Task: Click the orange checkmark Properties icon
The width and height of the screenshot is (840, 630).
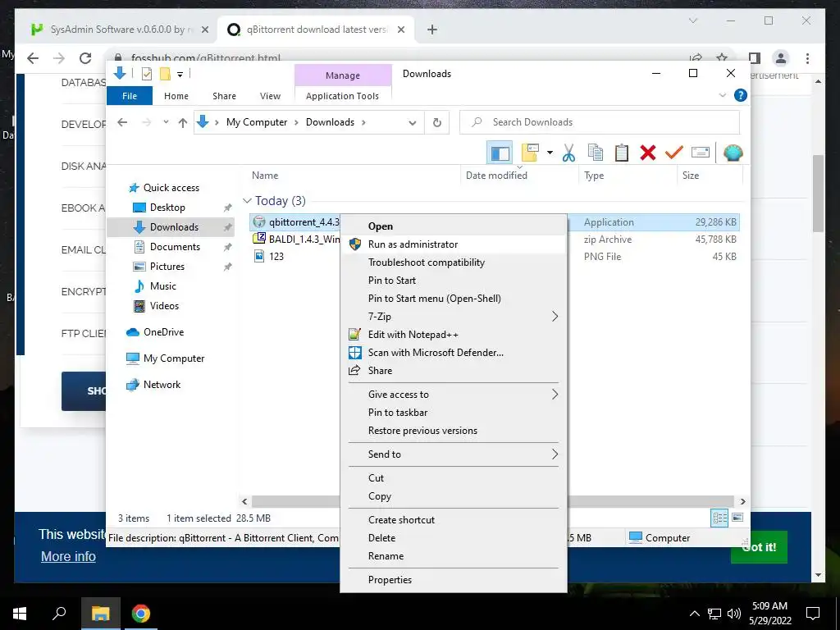Action: pyautogui.click(x=674, y=153)
